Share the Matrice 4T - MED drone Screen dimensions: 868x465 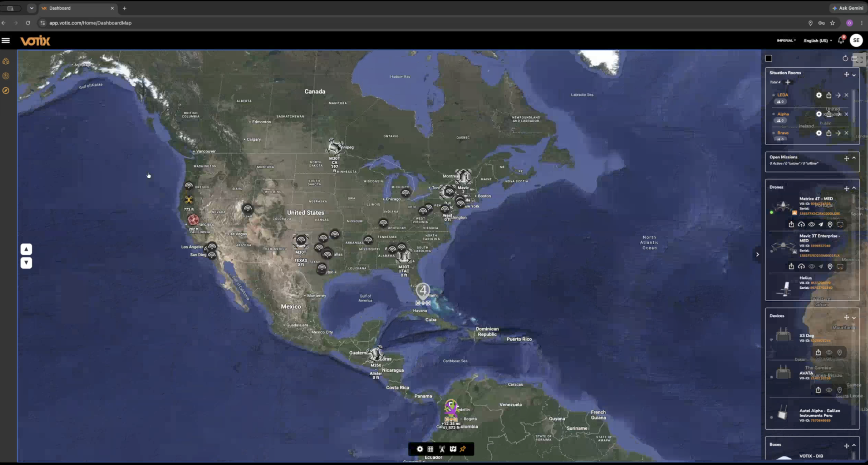coord(791,224)
